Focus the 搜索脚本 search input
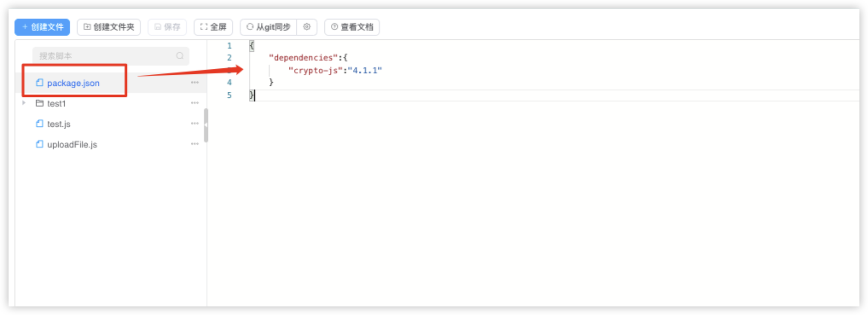Image resolution: width=868 pixels, height=315 pixels. (105, 56)
